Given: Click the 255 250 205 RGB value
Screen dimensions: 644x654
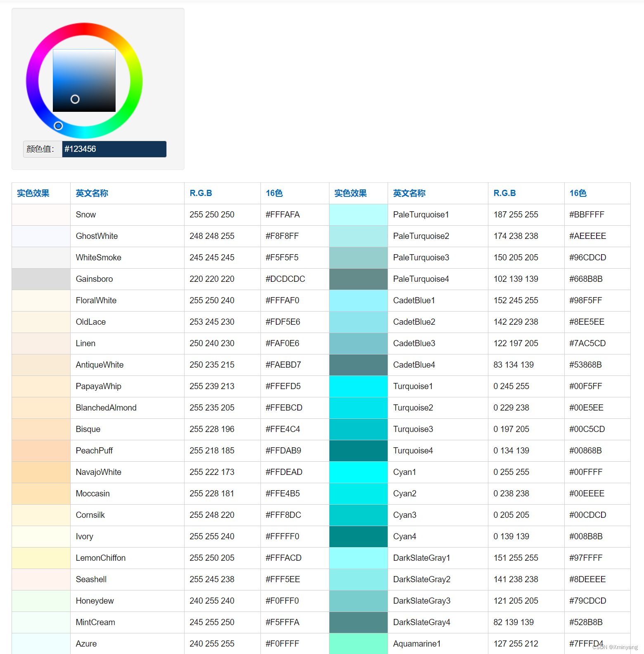Looking at the screenshot, I should (x=212, y=558).
